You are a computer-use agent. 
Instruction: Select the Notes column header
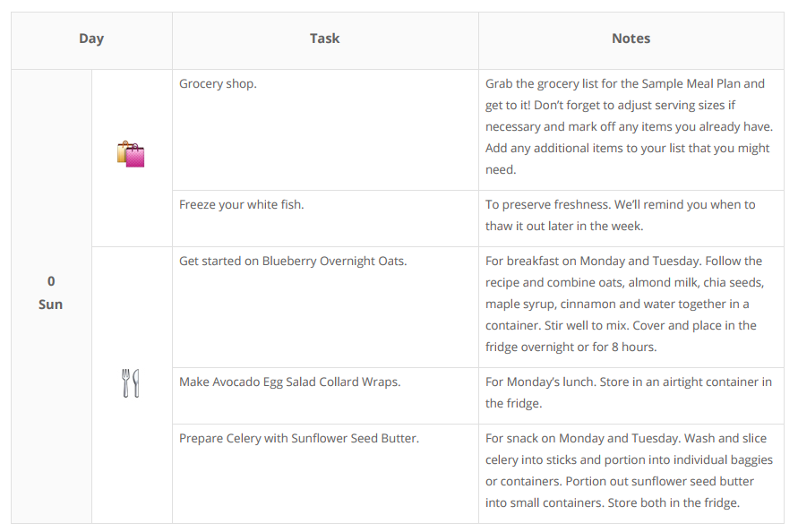coord(631,39)
